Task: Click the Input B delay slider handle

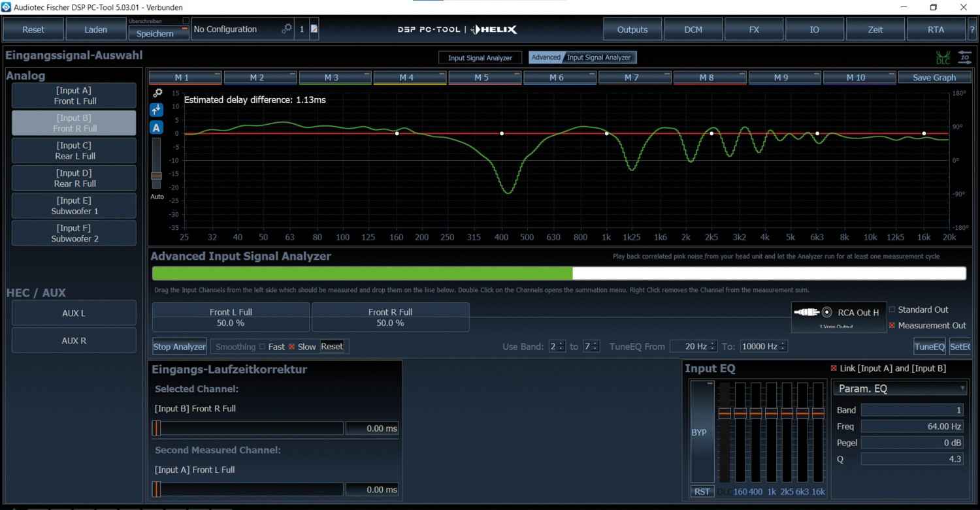Action: [157, 428]
